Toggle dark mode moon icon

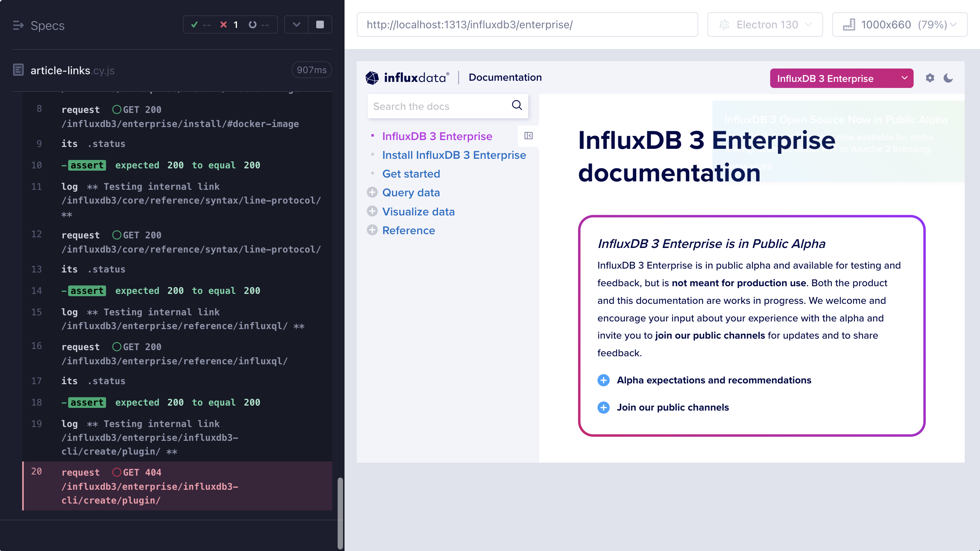948,78
